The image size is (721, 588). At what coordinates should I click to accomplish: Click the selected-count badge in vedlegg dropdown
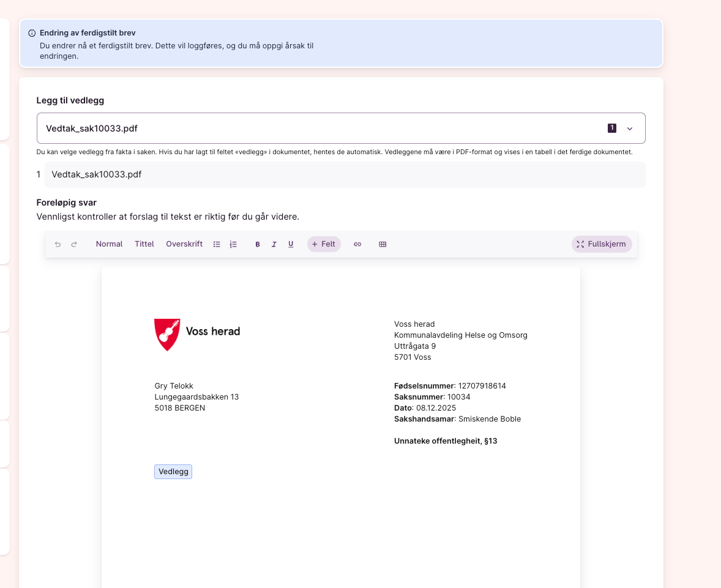(x=611, y=128)
